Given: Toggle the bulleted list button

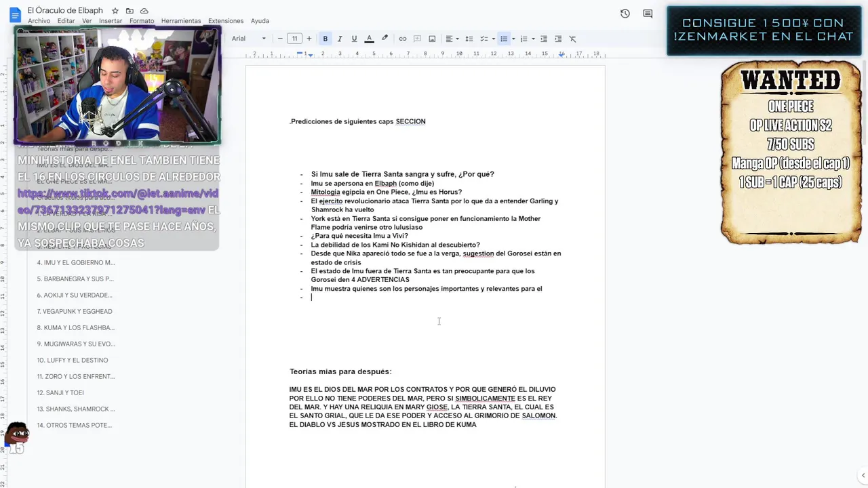Looking at the screenshot, I should [x=504, y=39].
